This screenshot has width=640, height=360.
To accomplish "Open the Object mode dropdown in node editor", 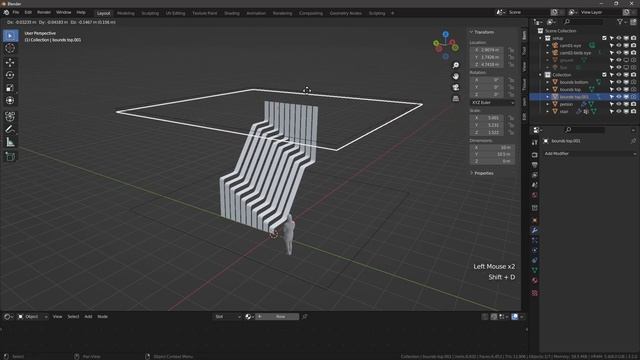I will click(32, 317).
